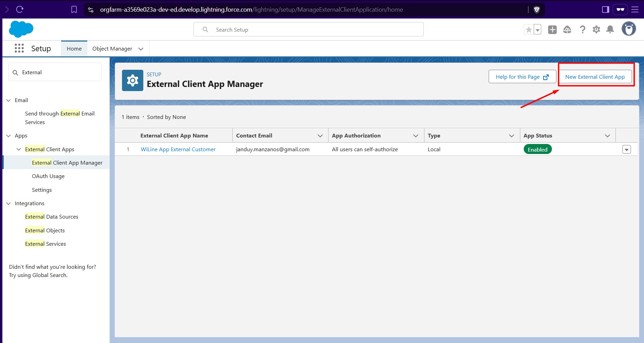
Task: Open Salesforce Help with the question mark icon
Action: [x=582, y=29]
